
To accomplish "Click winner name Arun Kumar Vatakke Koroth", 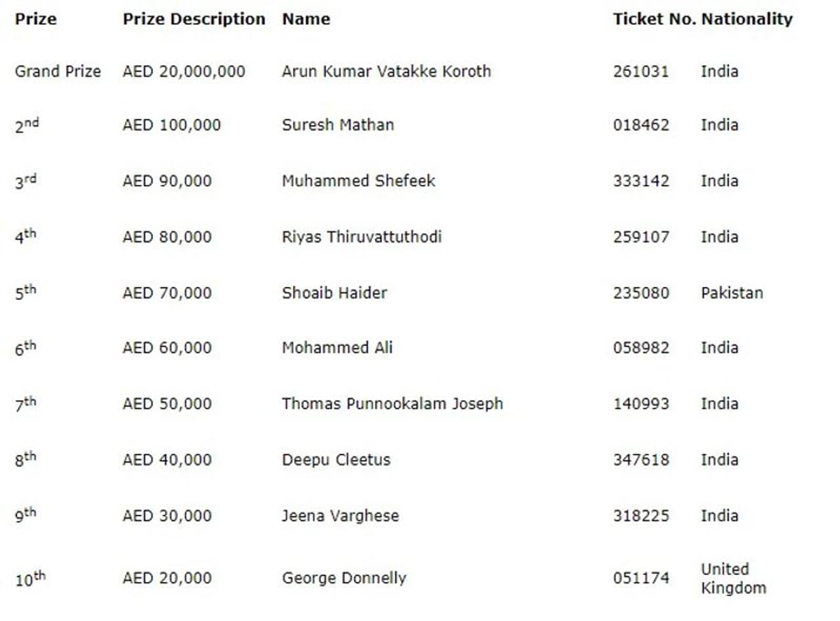I will click(x=386, y=71).
